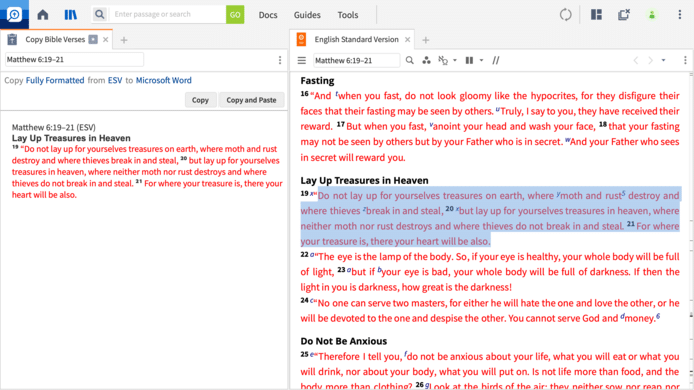Click the parallel resources slashes icon
The height and width of the screenshot is (390, 694).
[496, 60]
